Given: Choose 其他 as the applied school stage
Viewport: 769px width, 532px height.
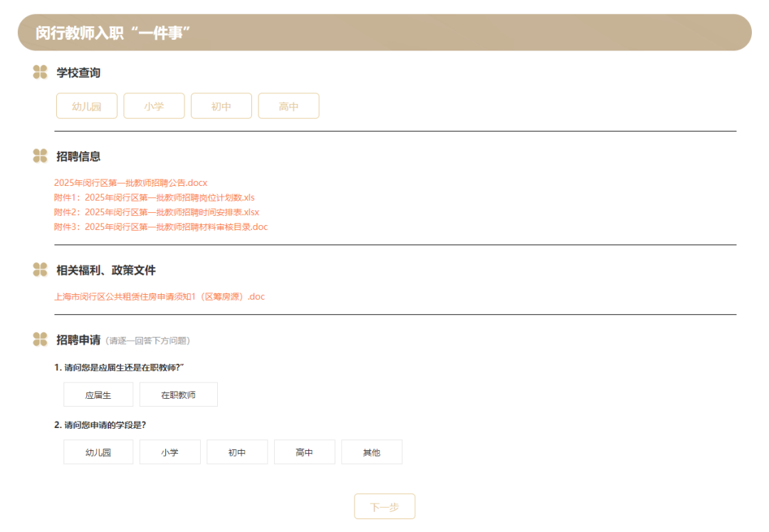Looking at the screenshot, I should tap(372, 452).
